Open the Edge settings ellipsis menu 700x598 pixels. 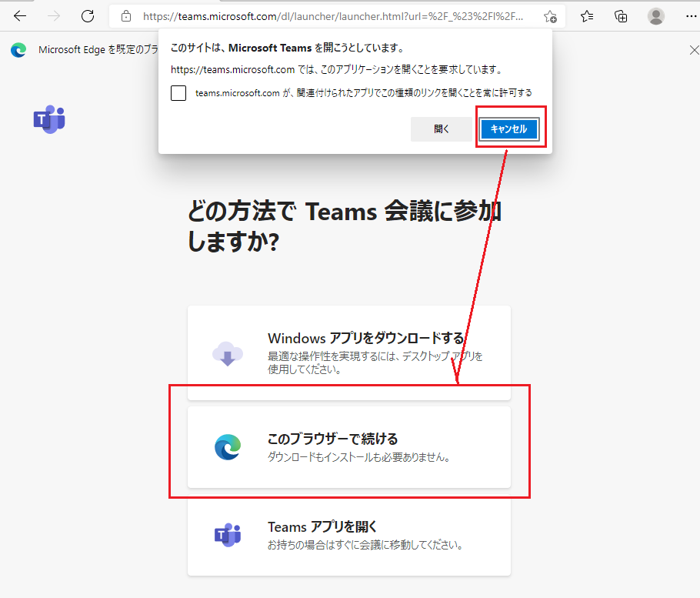691,16
